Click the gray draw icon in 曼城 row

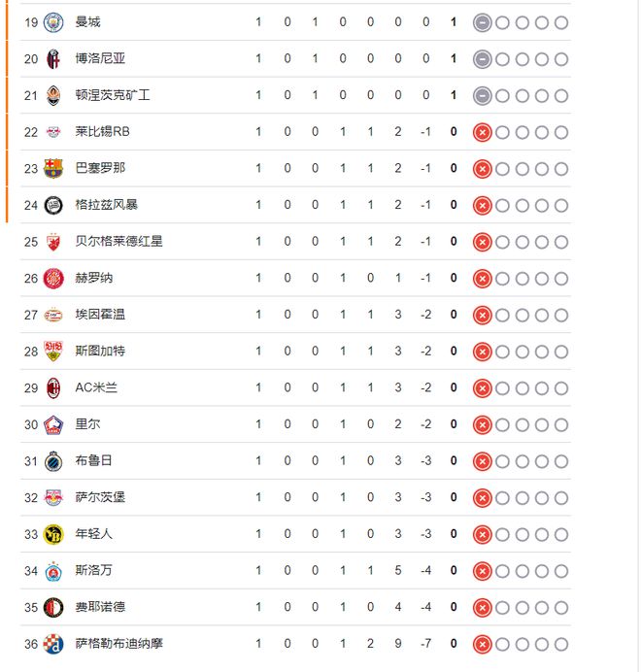482,22
